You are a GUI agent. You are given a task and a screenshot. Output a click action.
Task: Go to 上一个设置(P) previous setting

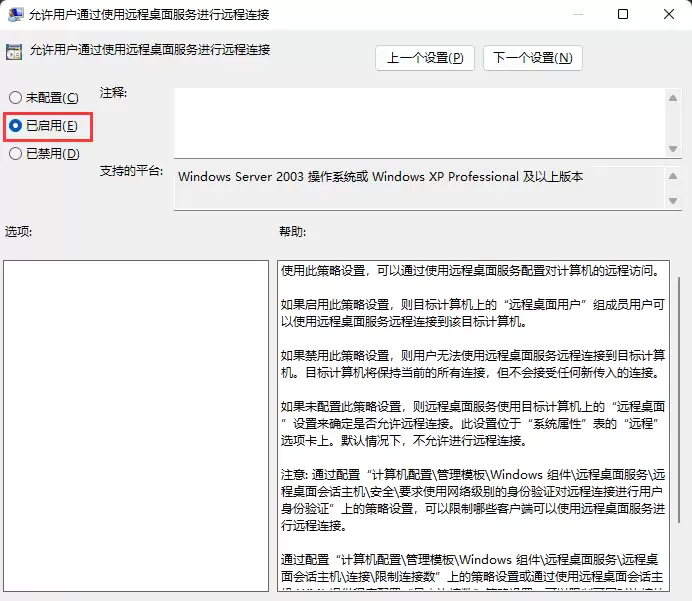coord(425,58)
